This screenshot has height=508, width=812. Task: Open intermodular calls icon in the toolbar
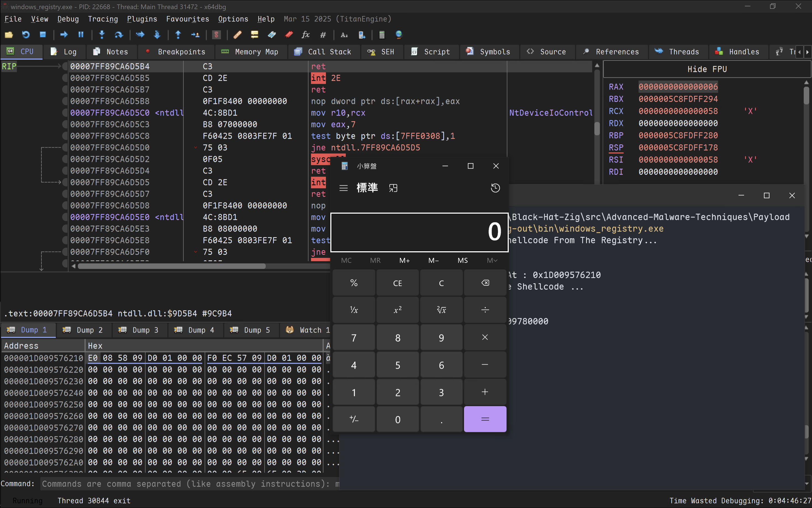tap(362, 35)
